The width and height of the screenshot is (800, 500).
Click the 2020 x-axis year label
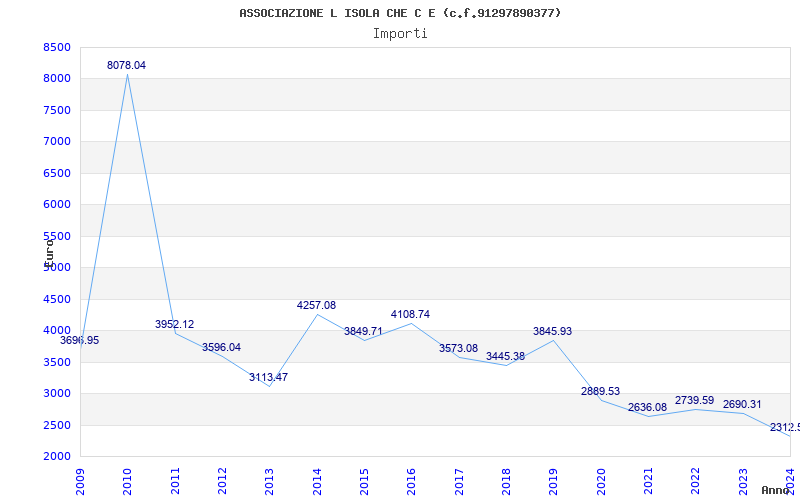tap(601, 481)
